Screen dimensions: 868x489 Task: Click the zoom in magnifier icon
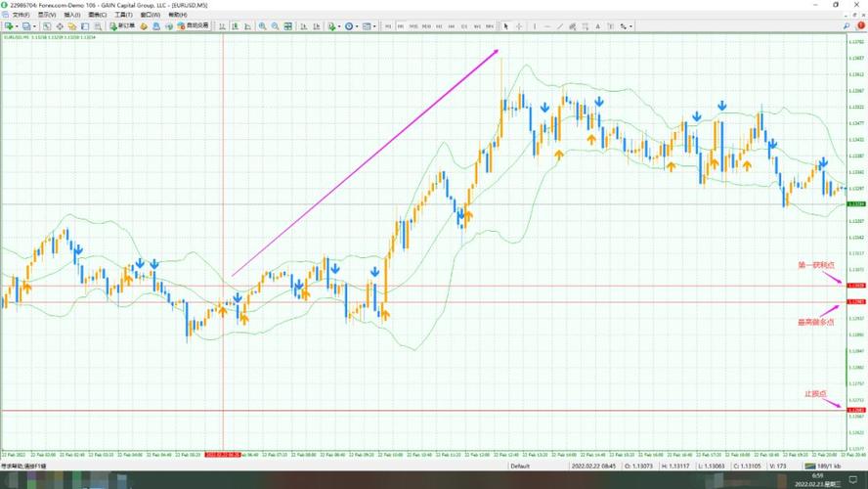tap(261, 26)
